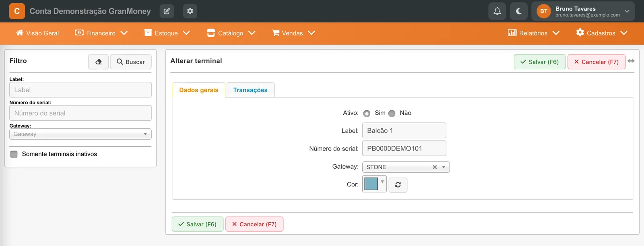Click the bottom Salvar (F6) button
644x246 pixels.
click(198, 224)
